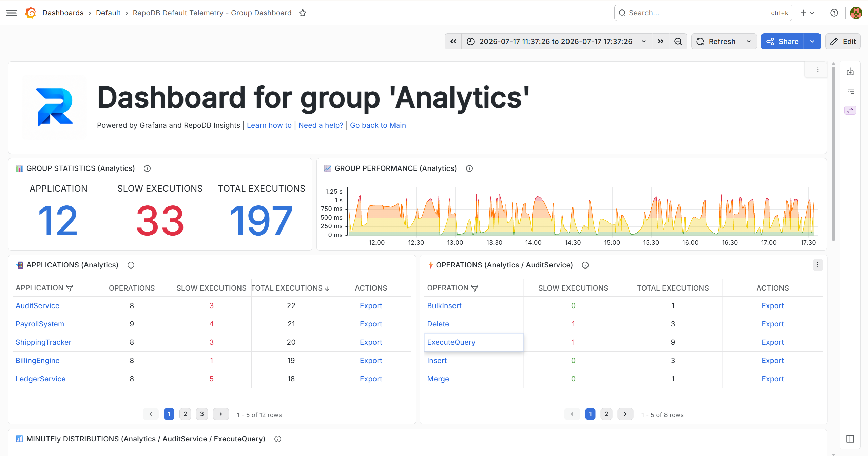The image size is (868, 456).
Task: Show info for Group Performance panel
Action: pos(469,168)
